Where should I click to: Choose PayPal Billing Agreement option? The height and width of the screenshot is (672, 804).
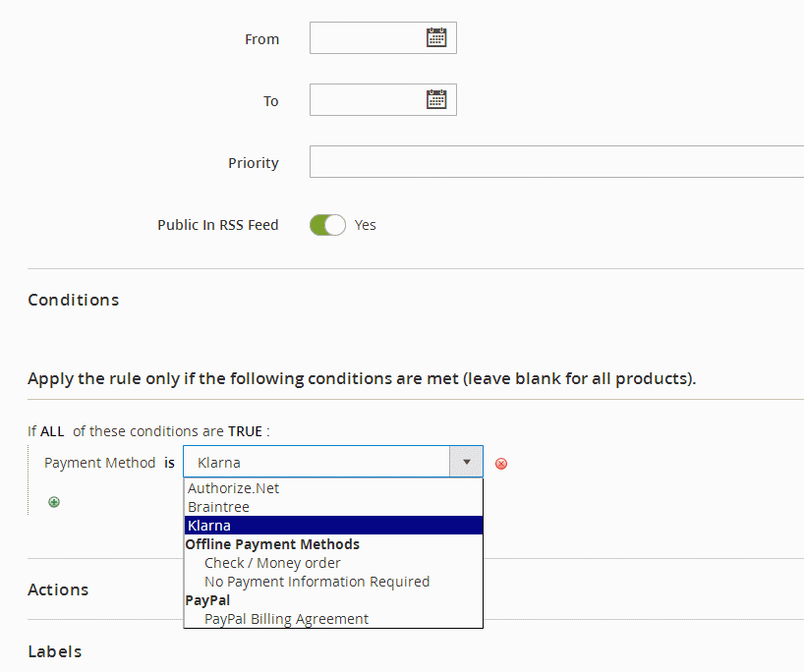pyautogui.click(x=286, y=619)
